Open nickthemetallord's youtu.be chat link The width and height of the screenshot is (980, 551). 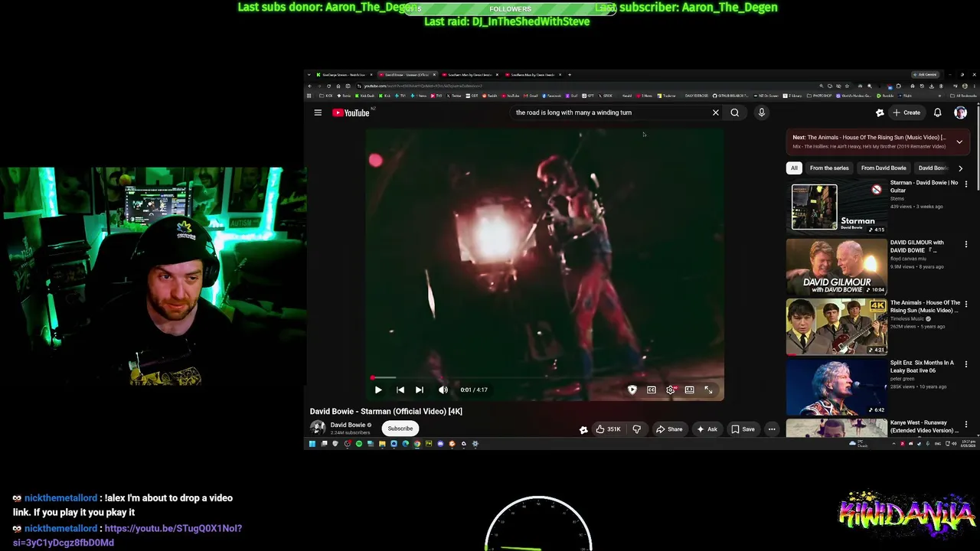click(127, 536)
